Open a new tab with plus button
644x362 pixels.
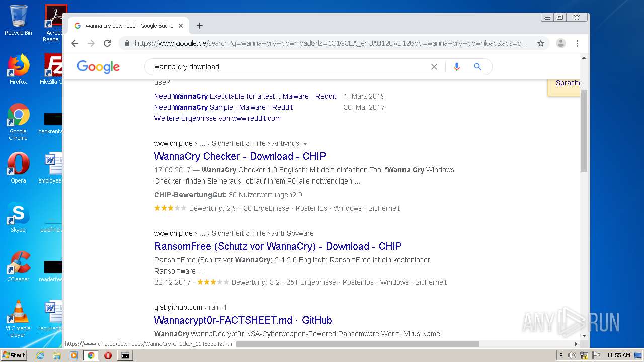point(200,26)
